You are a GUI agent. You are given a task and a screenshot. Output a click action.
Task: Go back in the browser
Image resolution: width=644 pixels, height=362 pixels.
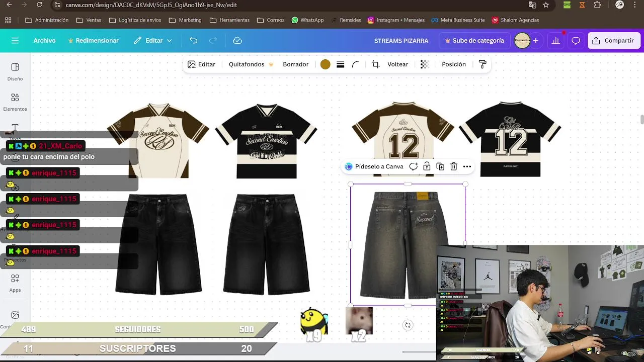pos(9,5)
